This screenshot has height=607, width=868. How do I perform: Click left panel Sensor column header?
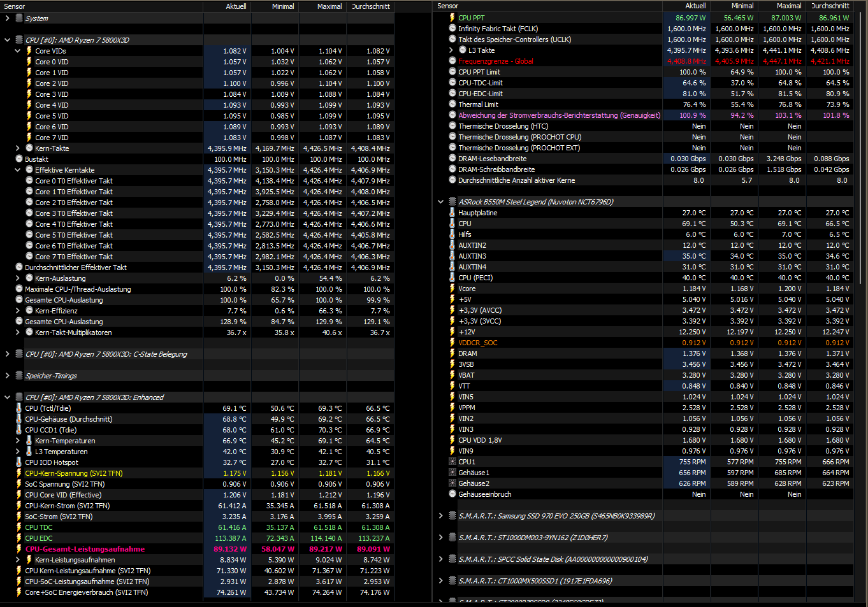pos(102,6)
